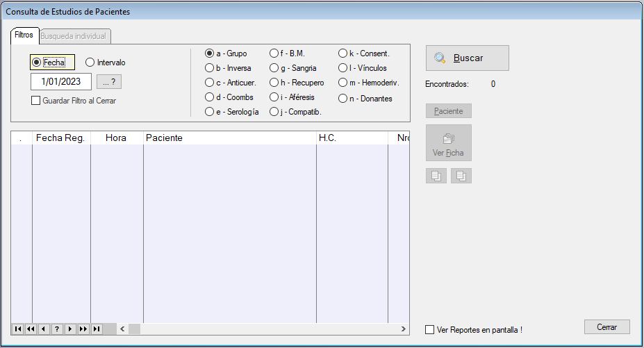Viewport: 644px width, 348px height.
Task: Click the fast-forward double-arrow navigator button
Action: [x=83, y=329]
